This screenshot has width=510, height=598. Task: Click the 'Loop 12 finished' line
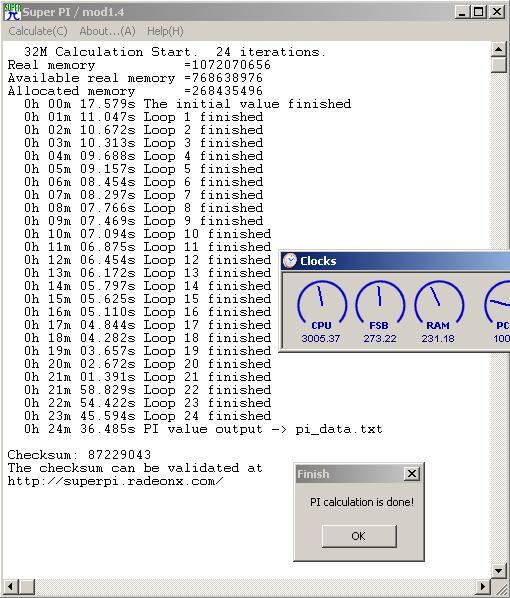[x=147, y=260]
